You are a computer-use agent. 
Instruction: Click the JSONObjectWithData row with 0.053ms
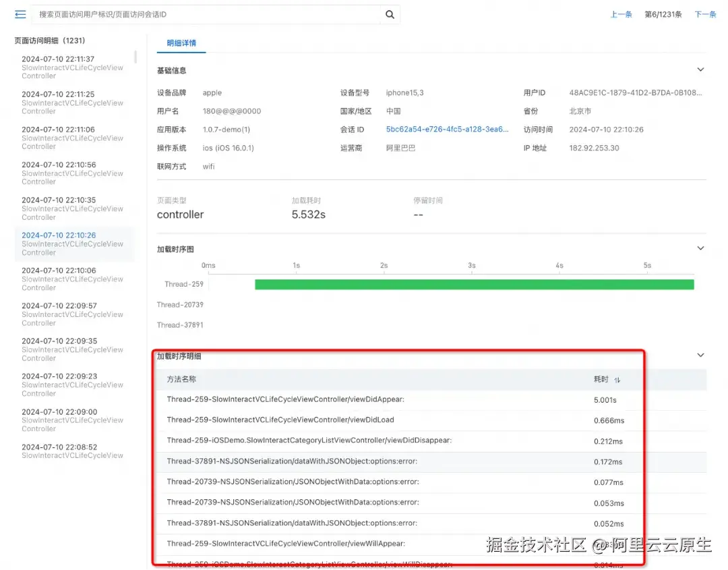[x=431, y=503]
